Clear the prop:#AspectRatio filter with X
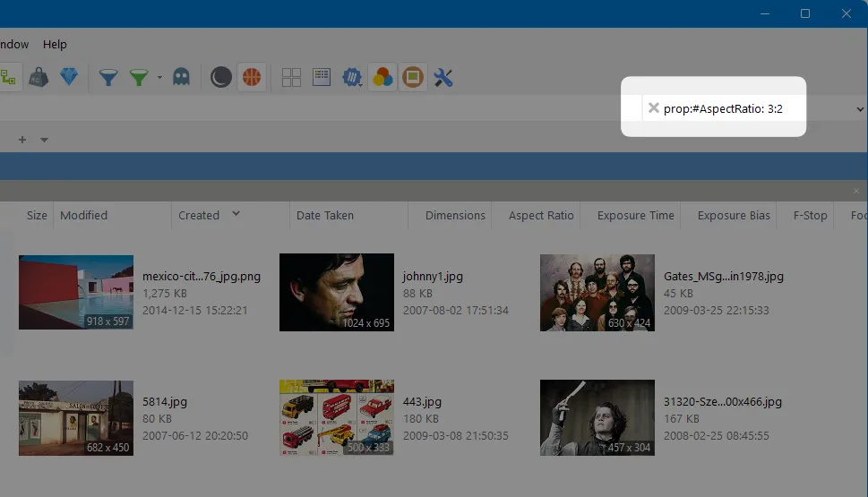 (653, 107)
